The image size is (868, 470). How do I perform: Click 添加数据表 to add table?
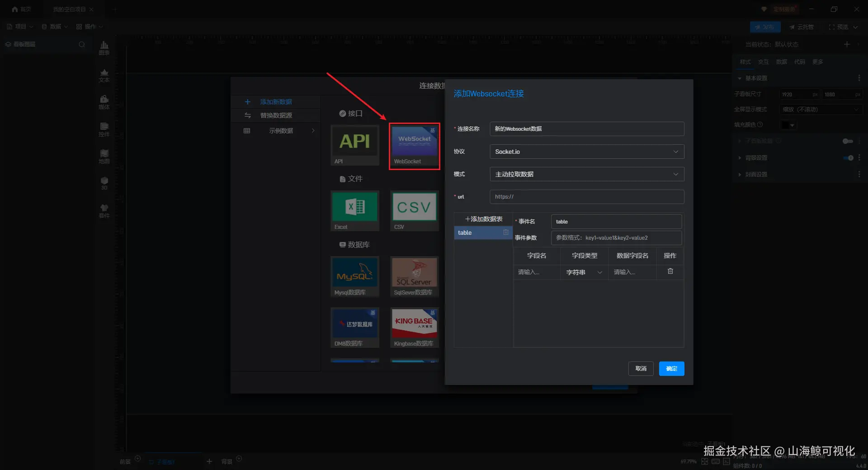point(483,219)
